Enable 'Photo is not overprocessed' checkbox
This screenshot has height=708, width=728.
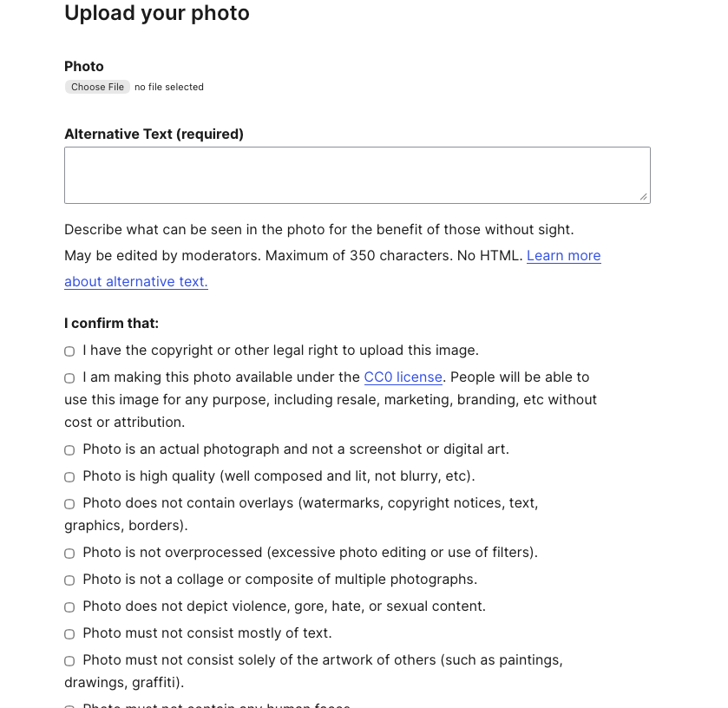point(69,554)
